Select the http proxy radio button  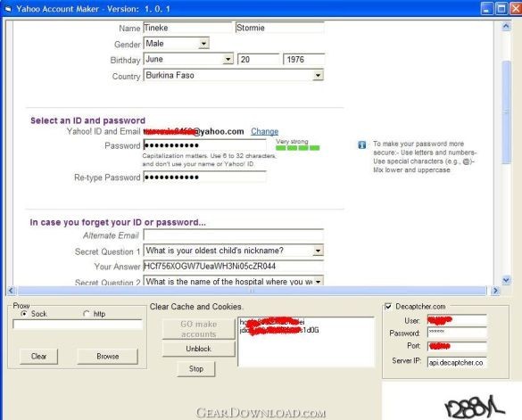point(87,314)
